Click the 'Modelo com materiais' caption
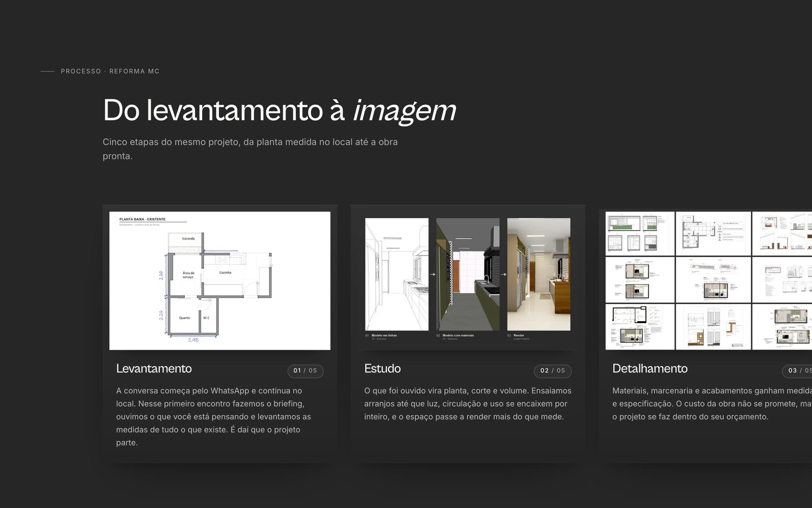Image resolution: width=812 pixels, height=508 pixels. [458, 335]
